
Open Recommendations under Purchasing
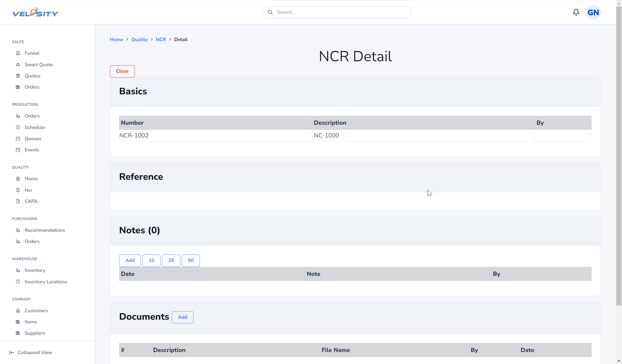tap(45, 230)
